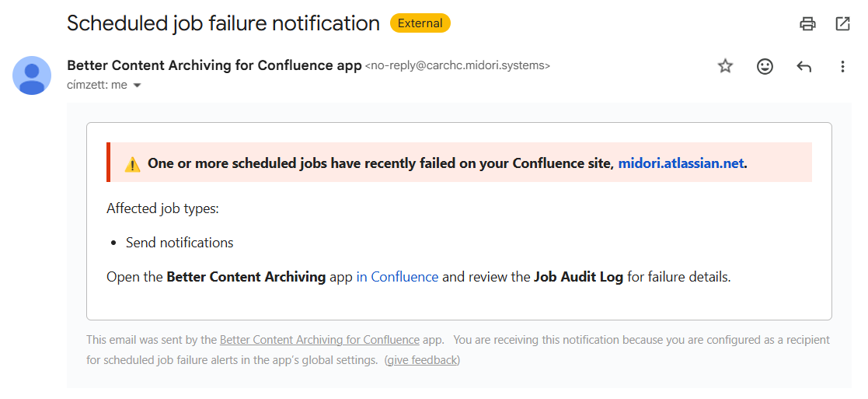The width and height of the screenshot is (868, 399).
Task: Add an emoji reaction
Action: tap(765, 67)
